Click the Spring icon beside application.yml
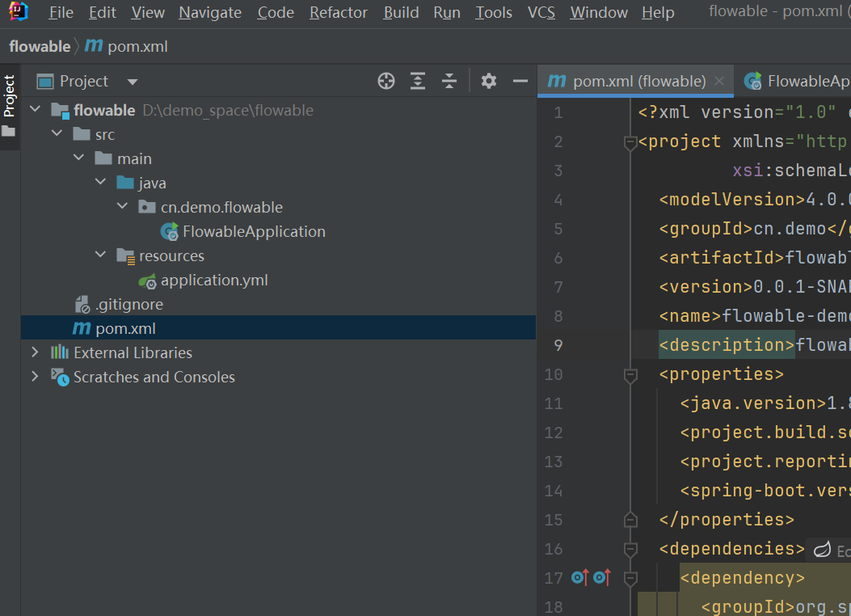The width and height of the screenshot is (851, 616). 147,281
